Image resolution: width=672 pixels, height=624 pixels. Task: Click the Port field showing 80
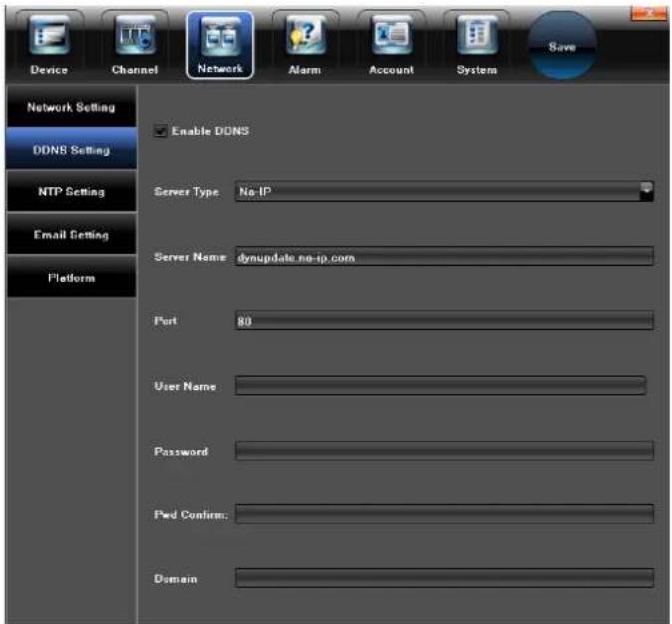click(445, 320)
